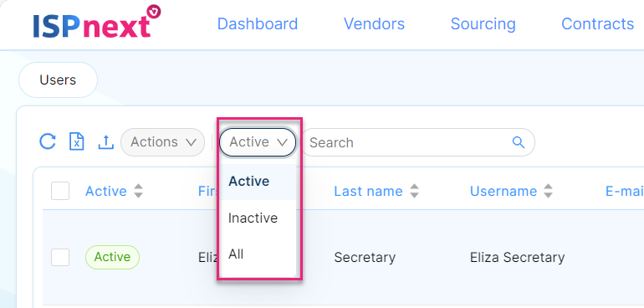Click the upload icon in the toolbar
Image resolution: width=644 pixels, height=308 pixels.
105,142
